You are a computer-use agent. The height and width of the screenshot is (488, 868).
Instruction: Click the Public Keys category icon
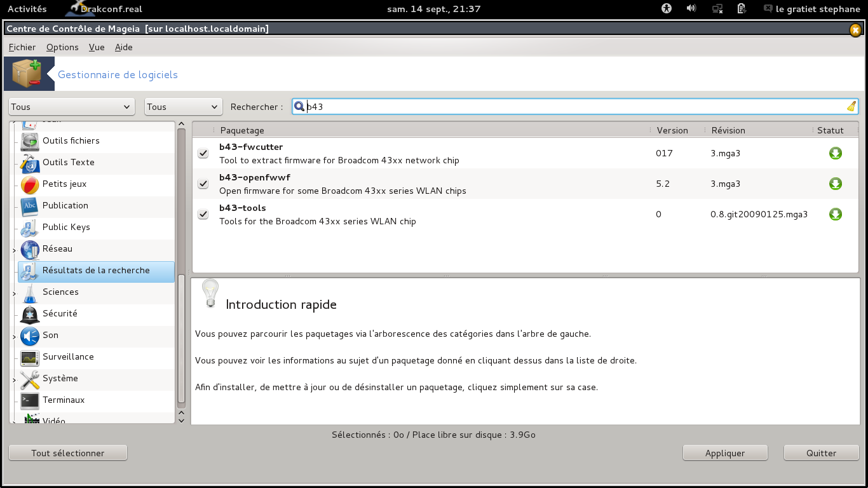click(30, 227)
